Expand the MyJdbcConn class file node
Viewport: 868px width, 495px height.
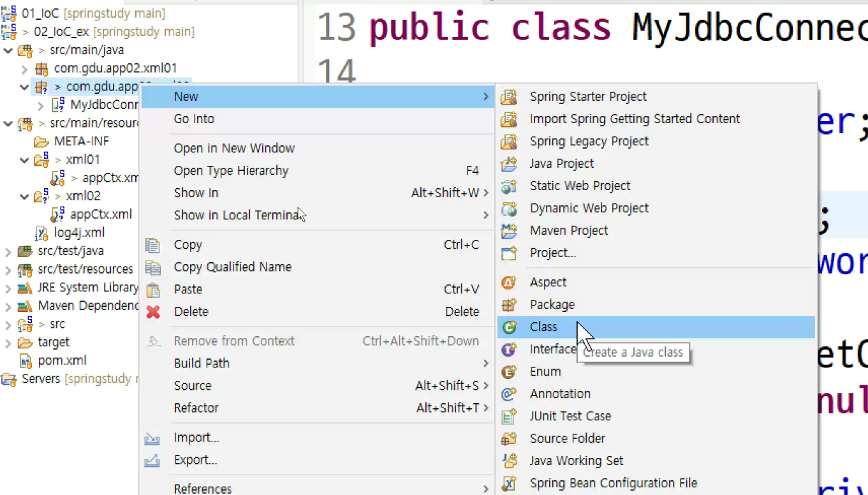pos(41,105)
